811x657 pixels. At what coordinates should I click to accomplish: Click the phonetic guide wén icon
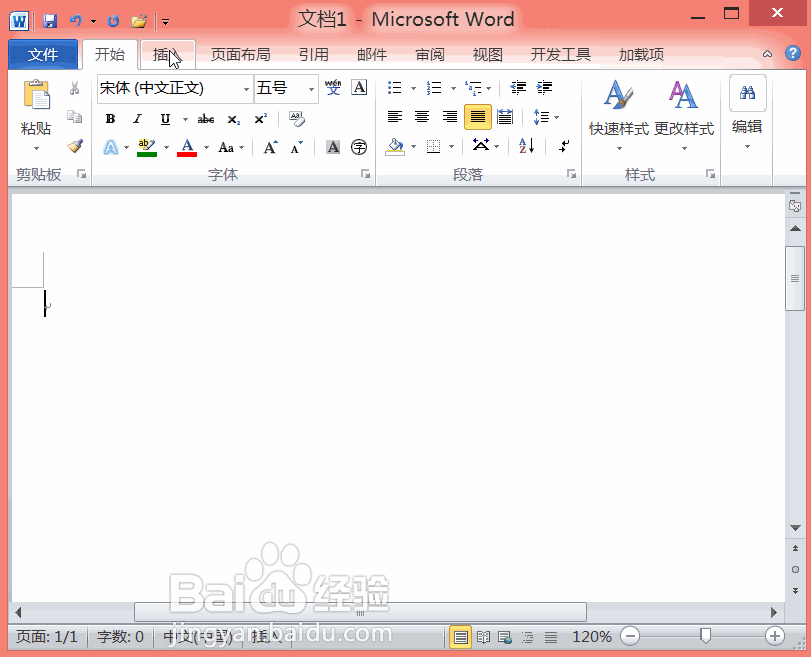click(333, 87)
